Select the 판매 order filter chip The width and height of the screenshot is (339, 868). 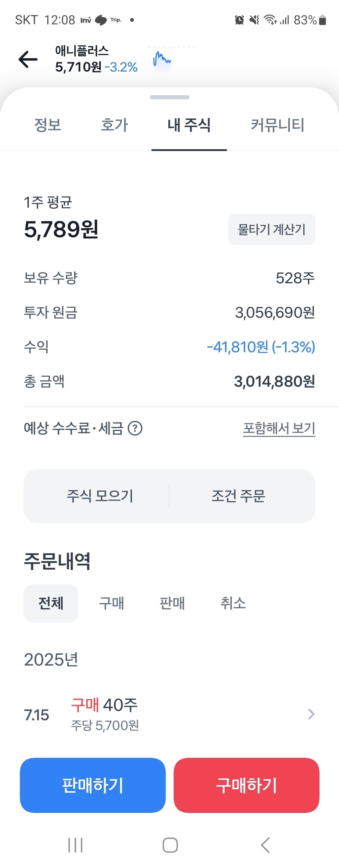[x=172, y=603]
